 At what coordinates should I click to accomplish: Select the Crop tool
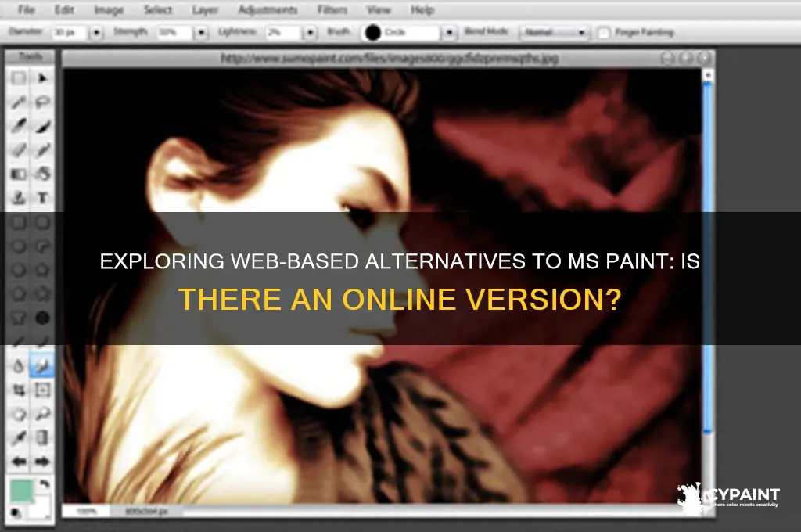(x=19, y=390)
